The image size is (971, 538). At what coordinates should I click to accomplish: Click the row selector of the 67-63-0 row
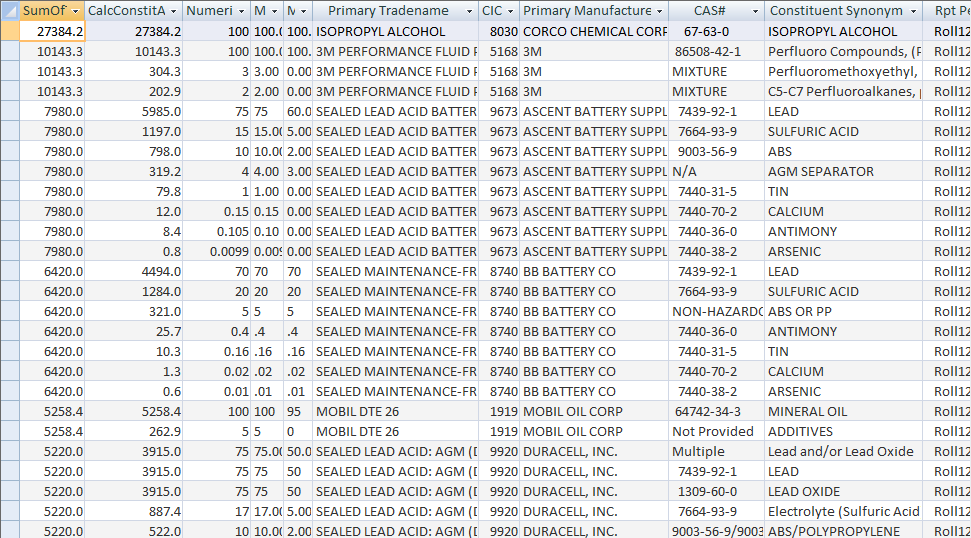tap(10, 32)
